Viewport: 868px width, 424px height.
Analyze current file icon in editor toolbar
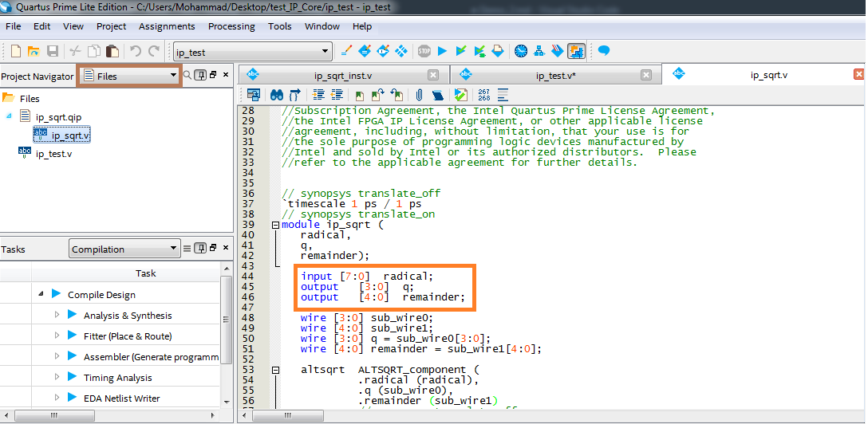(x=460, y=95)
